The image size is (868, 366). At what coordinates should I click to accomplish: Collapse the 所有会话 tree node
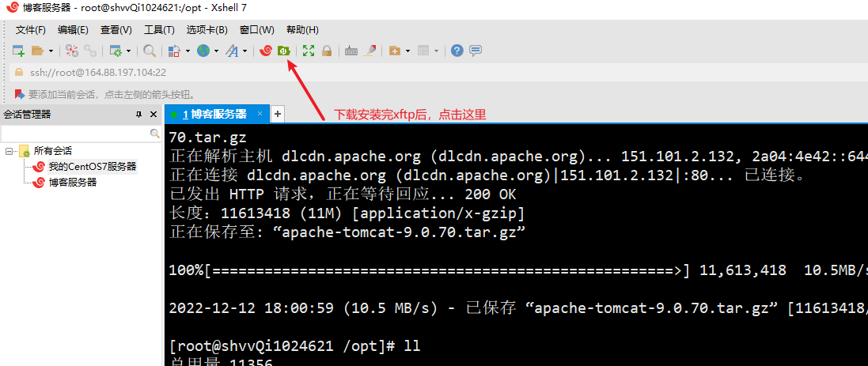click(8, 150)
